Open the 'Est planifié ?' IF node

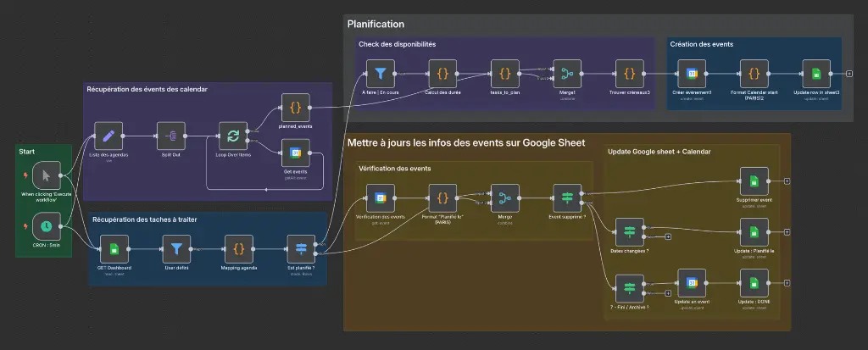[301, 249]
